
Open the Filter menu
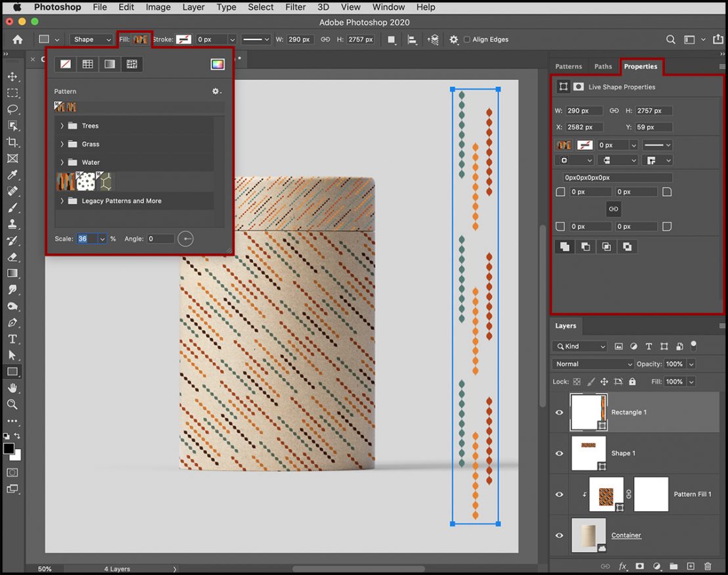(295, 7)
